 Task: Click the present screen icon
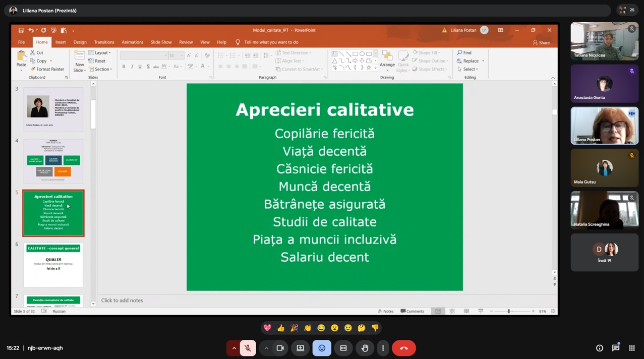pos(301,348)
